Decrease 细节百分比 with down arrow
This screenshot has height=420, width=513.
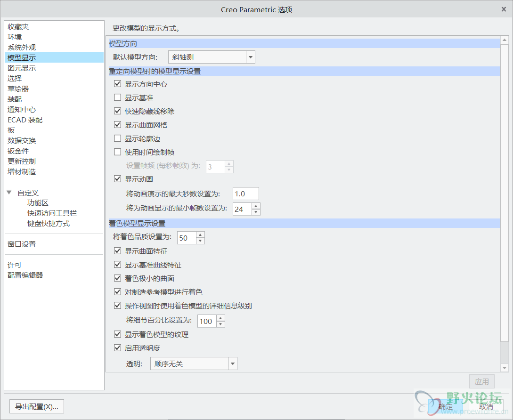(220, 324)
